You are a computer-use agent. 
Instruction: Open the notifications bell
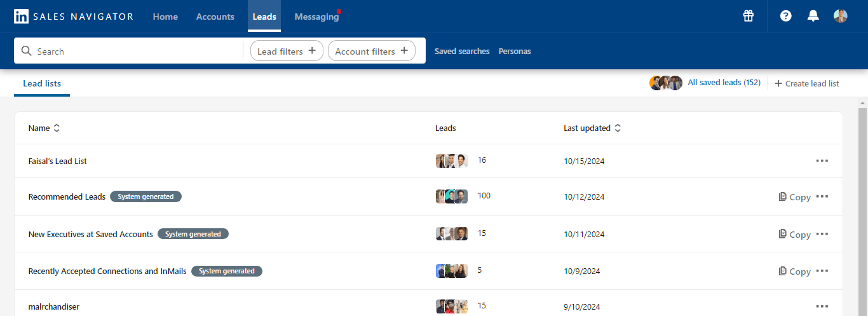point(813,17)
